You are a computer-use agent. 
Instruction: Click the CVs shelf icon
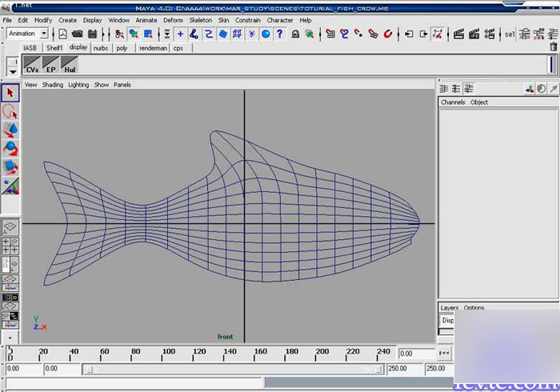click(x=33, y=66)
